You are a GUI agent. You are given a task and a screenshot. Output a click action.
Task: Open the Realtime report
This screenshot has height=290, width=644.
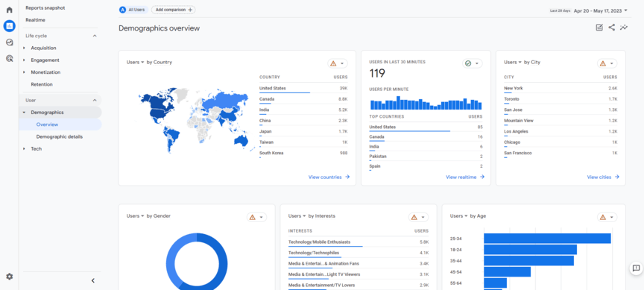[35, 20]
